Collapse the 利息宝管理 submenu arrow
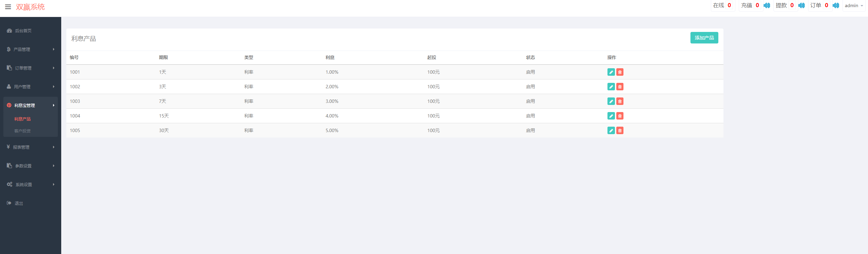Viewport: 868px width, 254px height. tap(54, 105)
